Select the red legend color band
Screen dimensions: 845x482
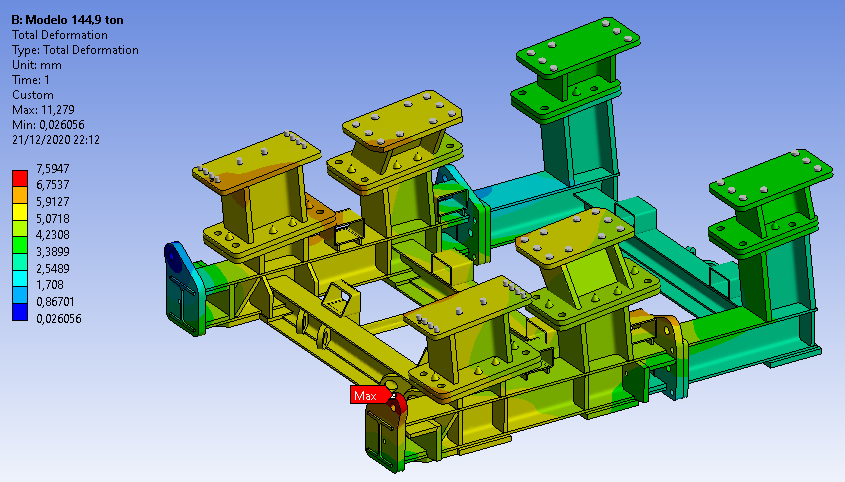click(x=19, y=179)
